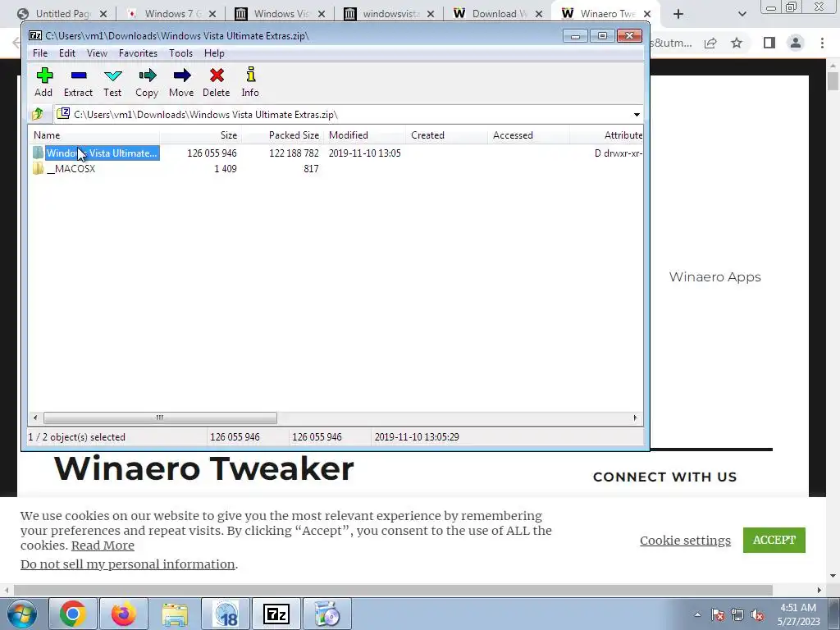Open the Chrome tab search chevron
The width and height of the screenshot is (840, 630).
click(742, 14)
